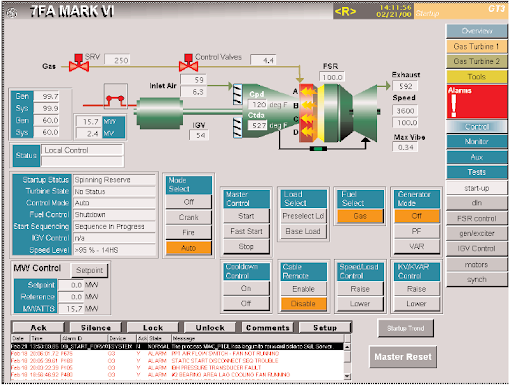Click the combustor flame graphic

308,113
